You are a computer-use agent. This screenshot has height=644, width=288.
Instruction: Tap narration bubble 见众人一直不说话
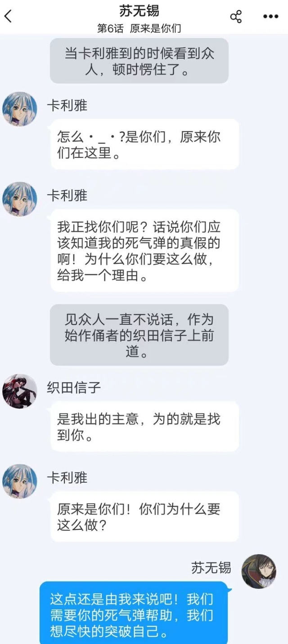[x=139, y=335]
